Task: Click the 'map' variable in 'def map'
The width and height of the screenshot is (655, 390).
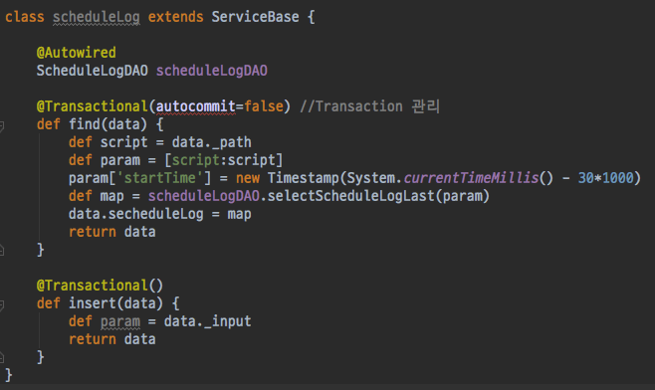Action: (x=112, y=196)
